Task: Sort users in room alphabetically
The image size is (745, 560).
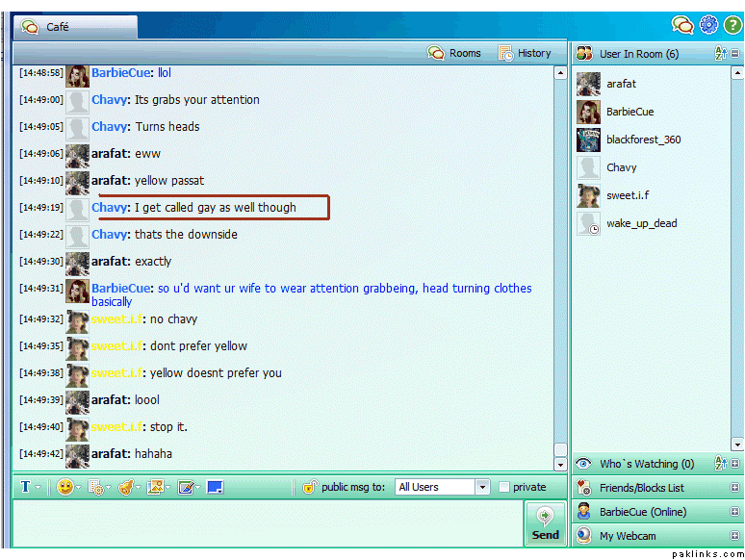Action: pyautogui.click(x=719, y=54)
